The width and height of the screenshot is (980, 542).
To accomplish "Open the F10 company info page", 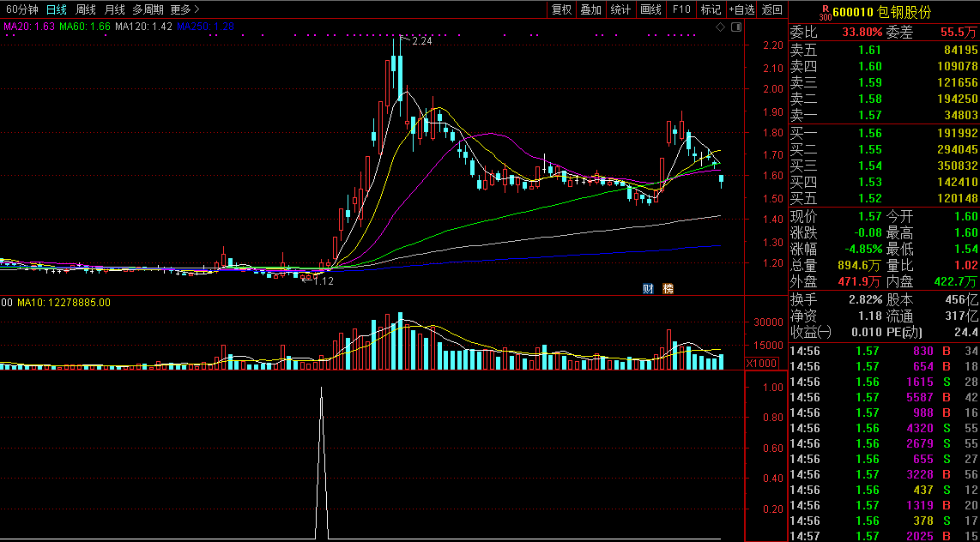I will coord(681,9).
